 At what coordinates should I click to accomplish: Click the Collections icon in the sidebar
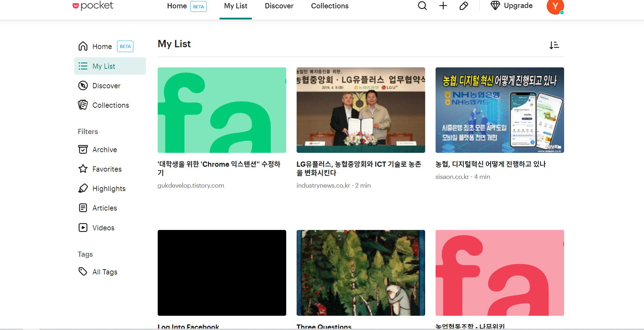(83, 105)
